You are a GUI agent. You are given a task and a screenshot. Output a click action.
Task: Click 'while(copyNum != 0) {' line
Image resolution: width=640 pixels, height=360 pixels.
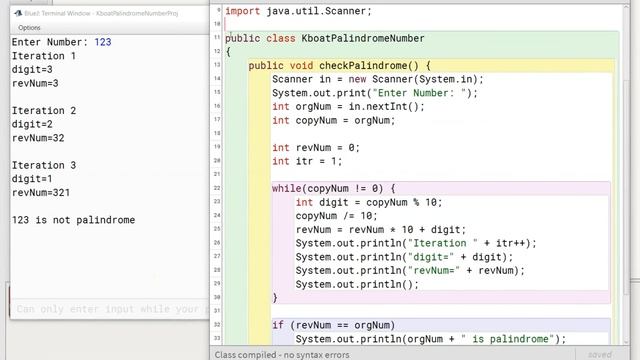pos(333,189)
